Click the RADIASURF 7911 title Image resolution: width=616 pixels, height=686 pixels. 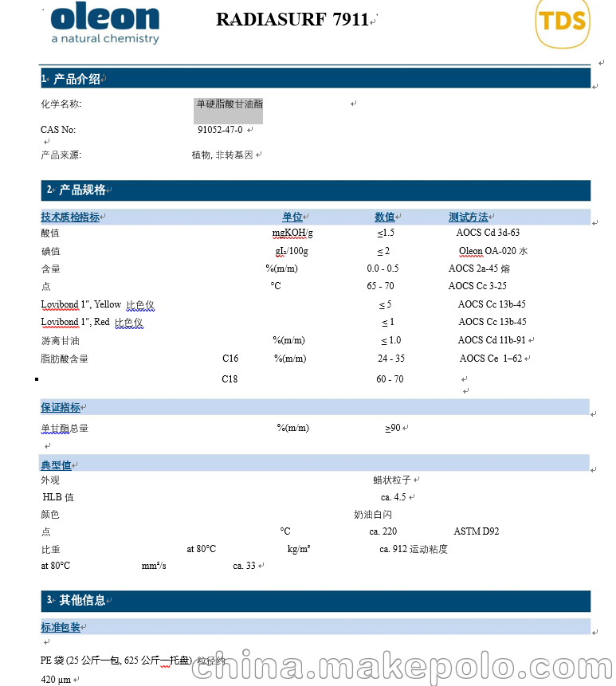[x=292, y=20]
